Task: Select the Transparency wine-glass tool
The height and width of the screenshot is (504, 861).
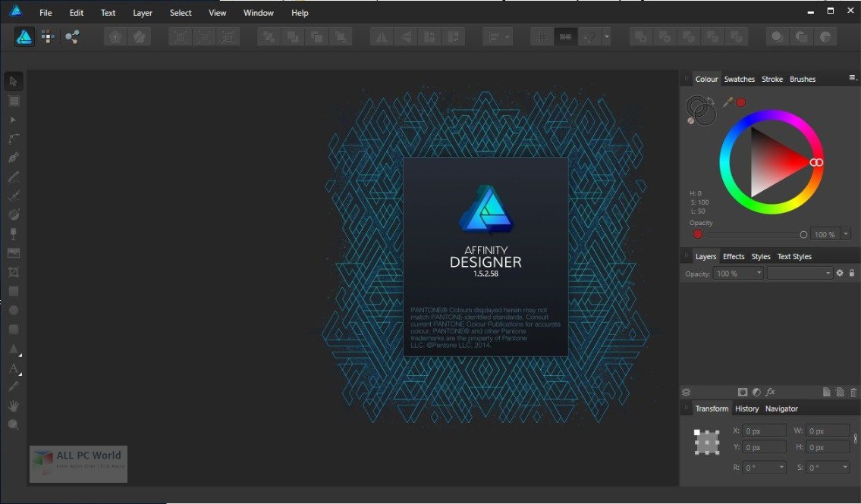Action: point(14,233)
